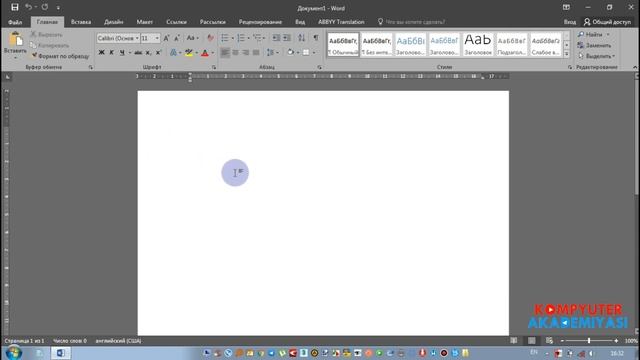Switch to the Дизайн (Design) tab
The image size is (640, 360).
point(113,22)
